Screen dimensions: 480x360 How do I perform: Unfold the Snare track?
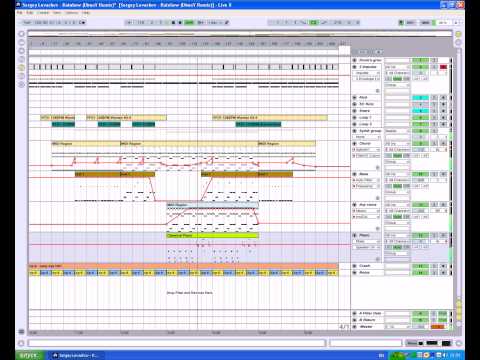tap(355, 111)
